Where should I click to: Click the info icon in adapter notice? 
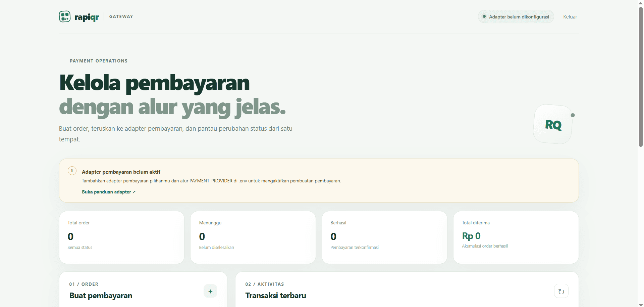(72, 171)
